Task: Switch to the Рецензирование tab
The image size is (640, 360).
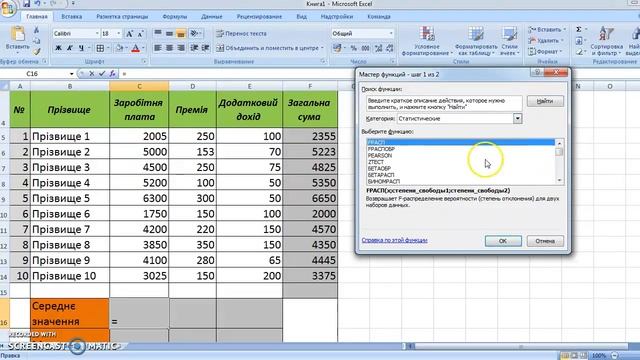Action: click(259, 17)
